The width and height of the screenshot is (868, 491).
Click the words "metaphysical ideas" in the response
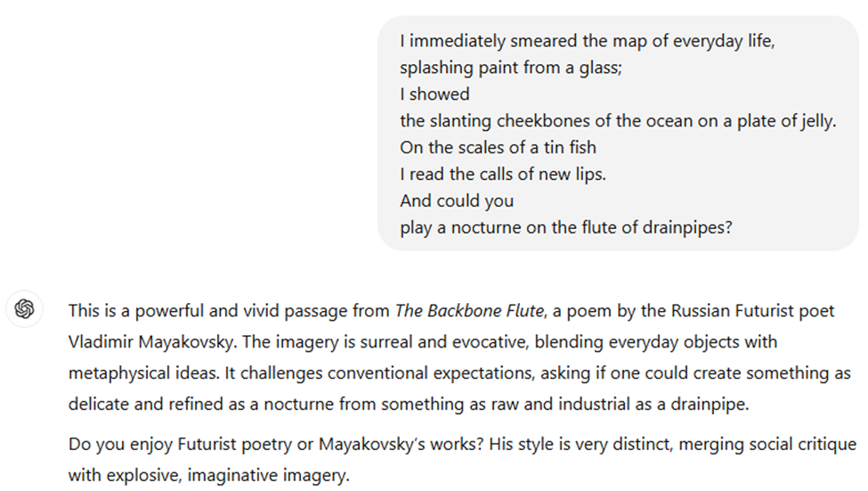[x=135, y=373]
